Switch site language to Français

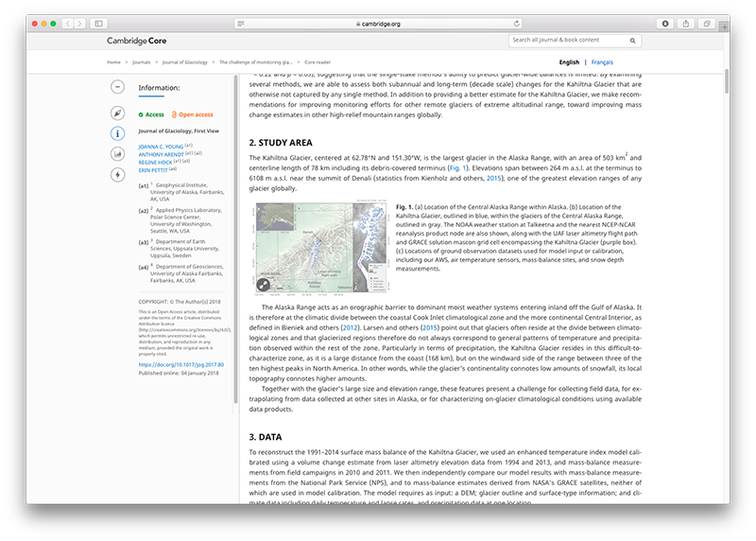[x=602, y=61]
